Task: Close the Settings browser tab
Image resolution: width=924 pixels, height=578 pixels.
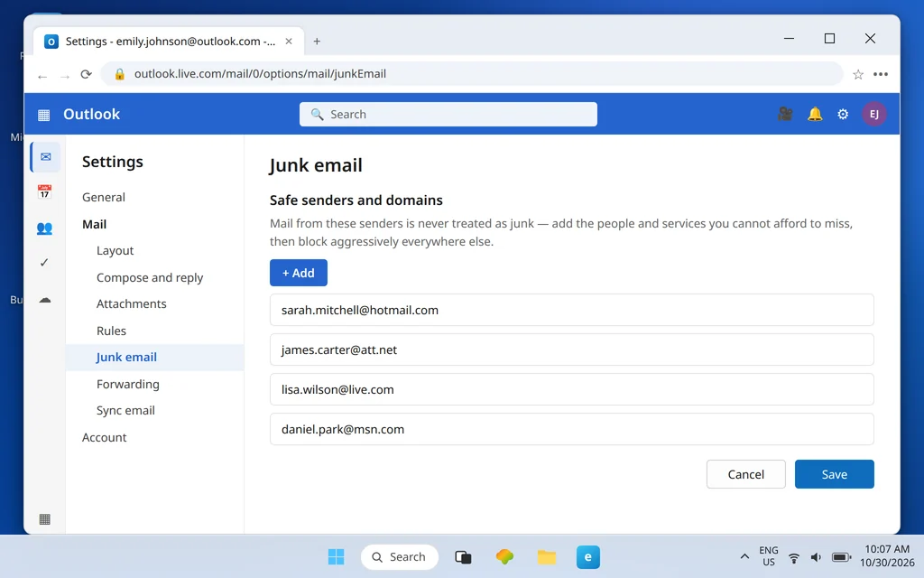Action: click(x=289, y=42)
